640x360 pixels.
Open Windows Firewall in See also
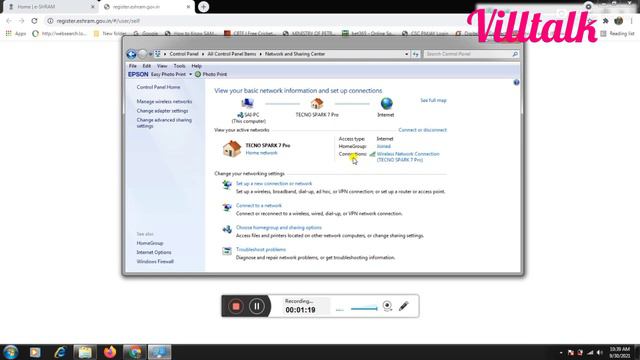[x=155, y=261]
